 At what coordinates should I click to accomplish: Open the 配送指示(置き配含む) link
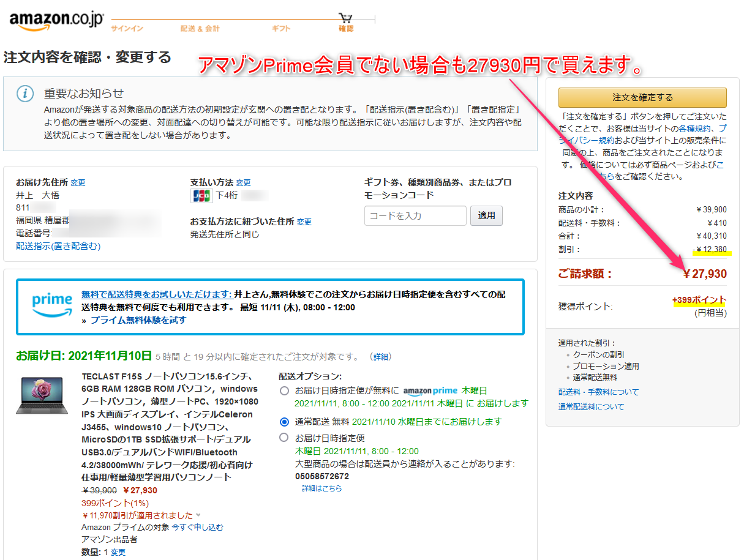point(58,246)
